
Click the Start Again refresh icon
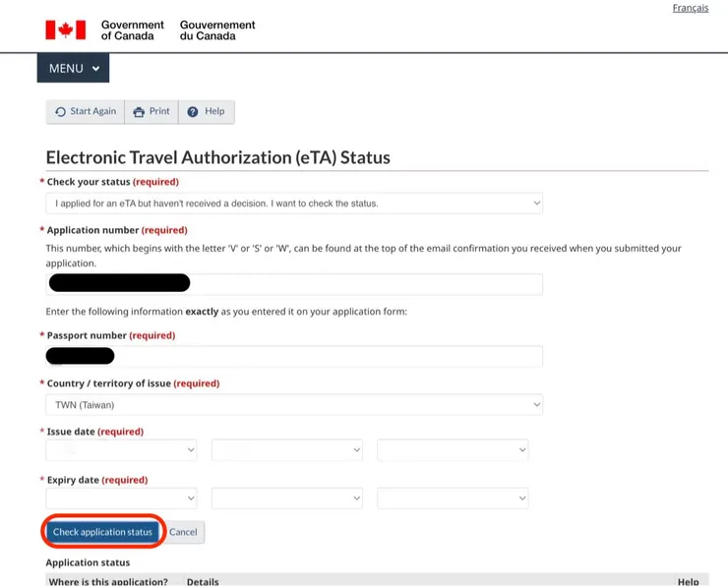click(x=60, y=112)
